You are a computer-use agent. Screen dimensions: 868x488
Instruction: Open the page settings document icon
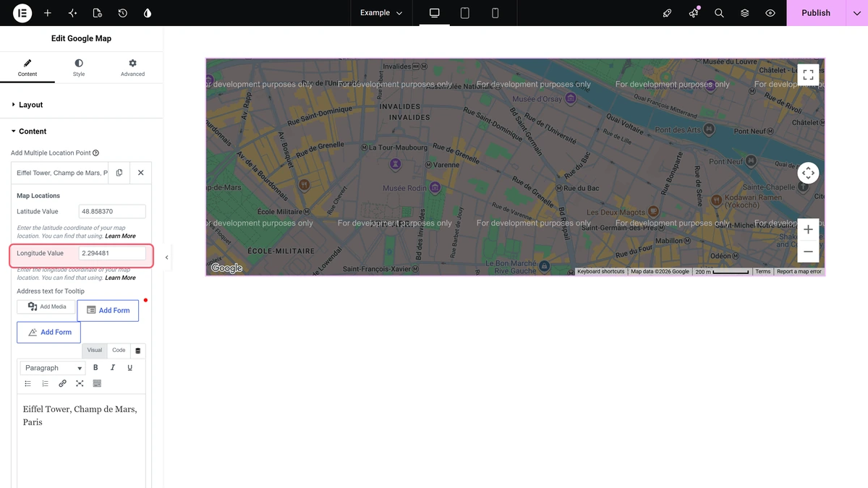click(x=98, y=13)
